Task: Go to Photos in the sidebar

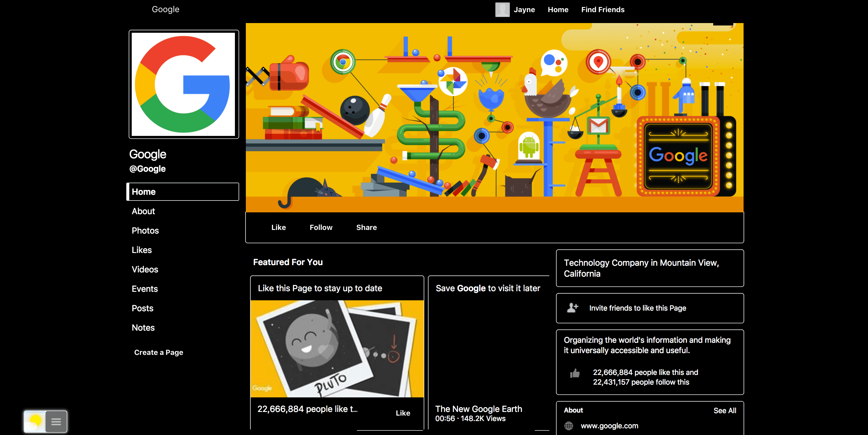Action: pos(145,231)
